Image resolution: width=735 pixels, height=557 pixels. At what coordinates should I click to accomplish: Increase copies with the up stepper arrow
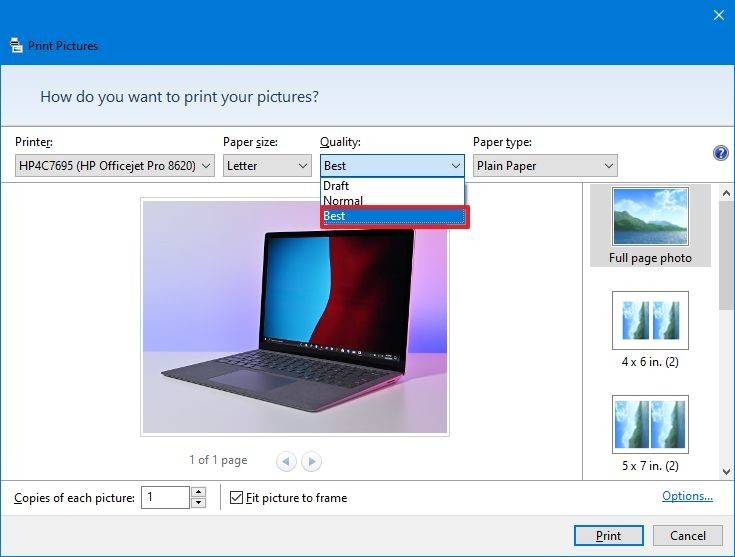coord(198,492)
